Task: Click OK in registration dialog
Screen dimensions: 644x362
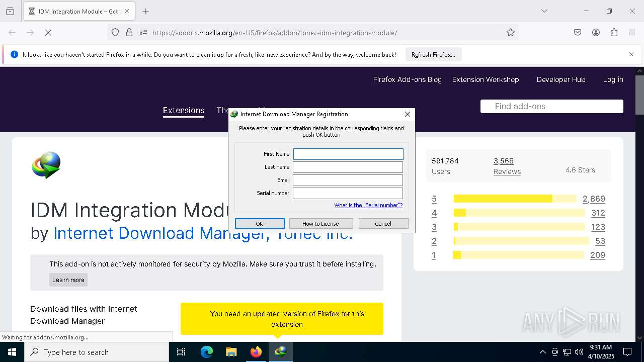Action: click(260, 224)
